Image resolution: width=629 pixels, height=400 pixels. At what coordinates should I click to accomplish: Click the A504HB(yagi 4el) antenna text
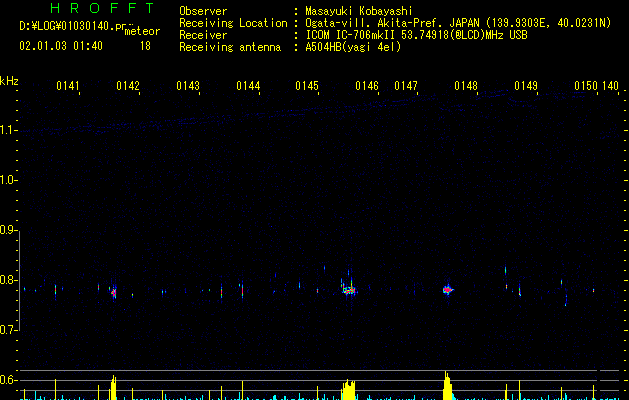pos(353,47)
